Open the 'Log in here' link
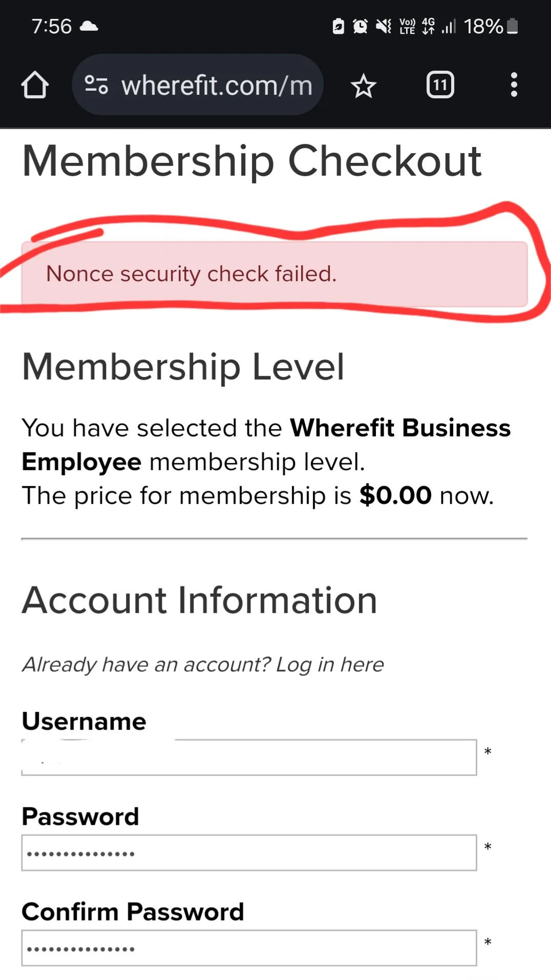Viewport: 551px width, 980px height. (329, 664)
